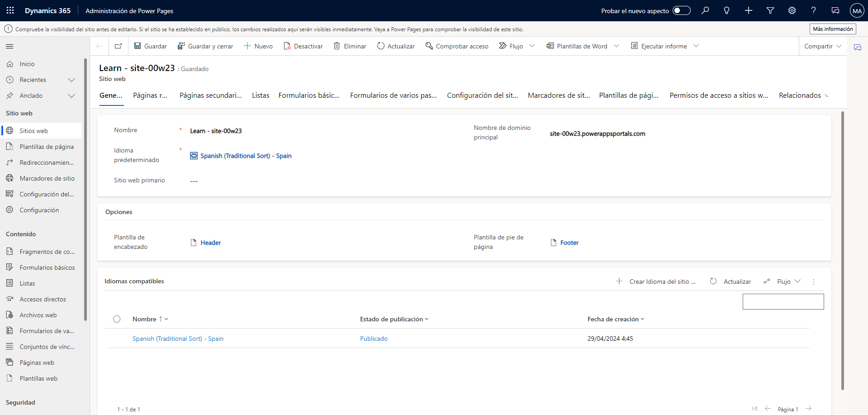The width and height of the screenshot is (868, 415).
Task: Open the default language Spanish lookup link
Action: (246, 156)
